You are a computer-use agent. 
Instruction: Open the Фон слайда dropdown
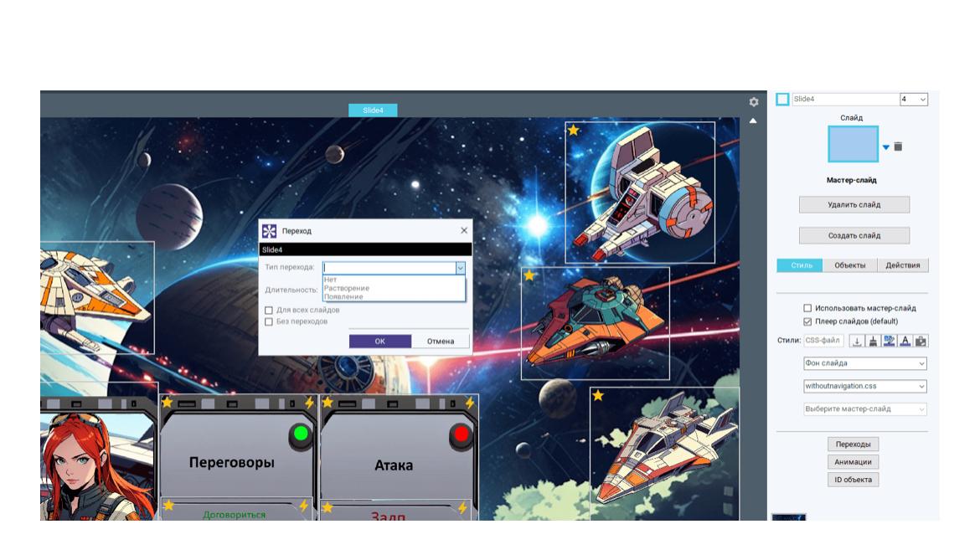[864, 363]
